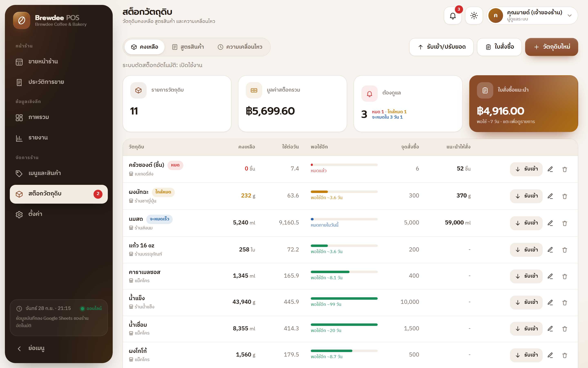Go to ประวัติการขาย sidebar item
The width and height of the screenshot is (588, 368).
point(59,82)
